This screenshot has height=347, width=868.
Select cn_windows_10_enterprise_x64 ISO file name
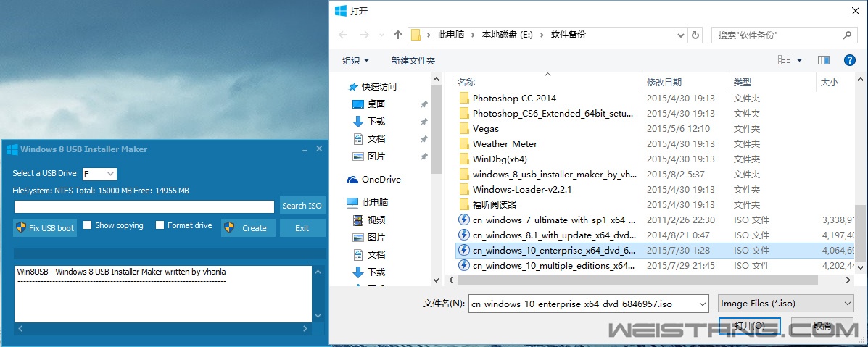553,251
